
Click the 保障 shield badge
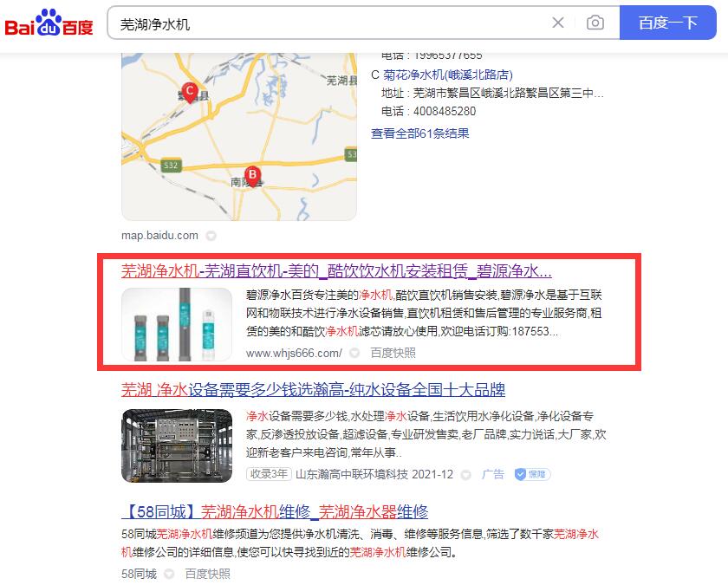[531, 474]
